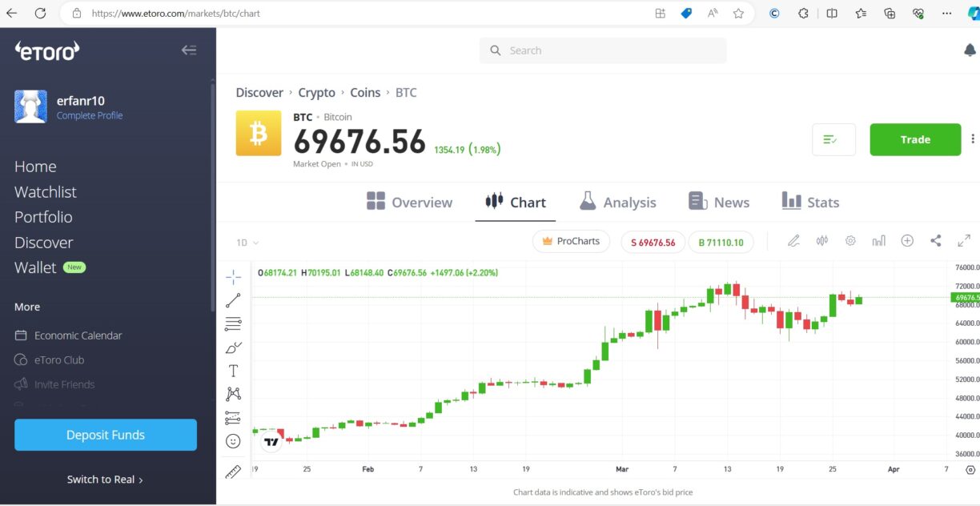The height and width of the screenshot is (506, 980).
Task: Open the 1D timeframe dropdown
Action: (x=247, y=242)
